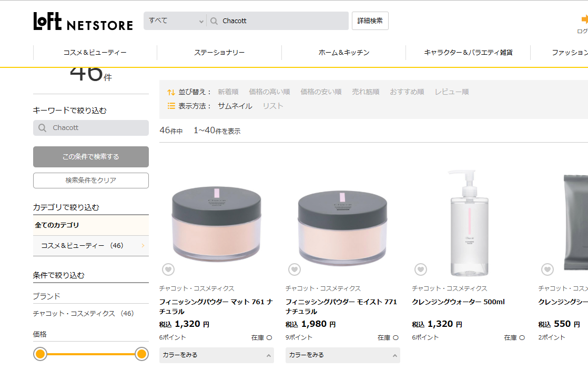Click the 1~40件を表示 result range text
The height and width of the screenshot is (370, 588).
click(217, 131)
